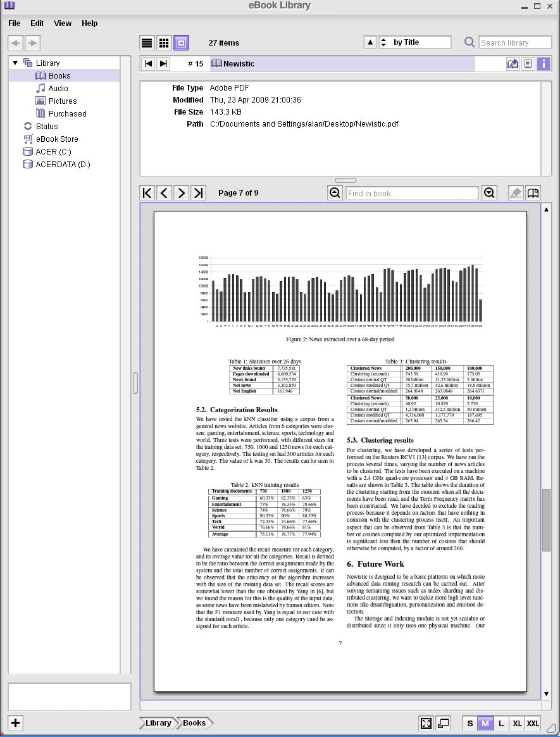The height and width of the screenshot is (737, 560).
Task: Go to last page of book
Action: 198,192
